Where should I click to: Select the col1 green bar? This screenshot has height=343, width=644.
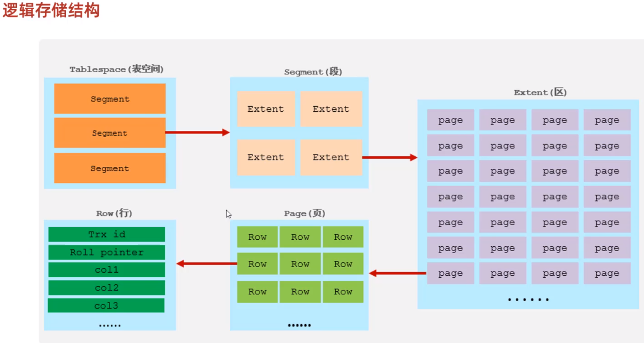coord(107,270)
